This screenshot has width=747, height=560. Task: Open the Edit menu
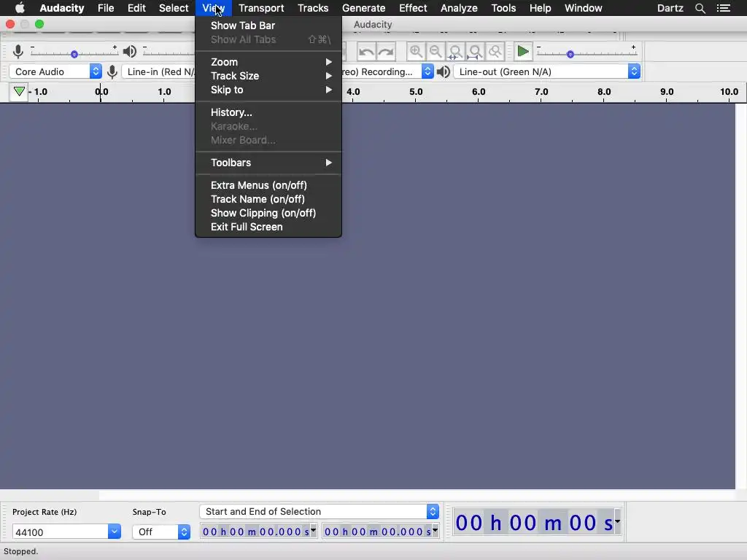[136, 8]
